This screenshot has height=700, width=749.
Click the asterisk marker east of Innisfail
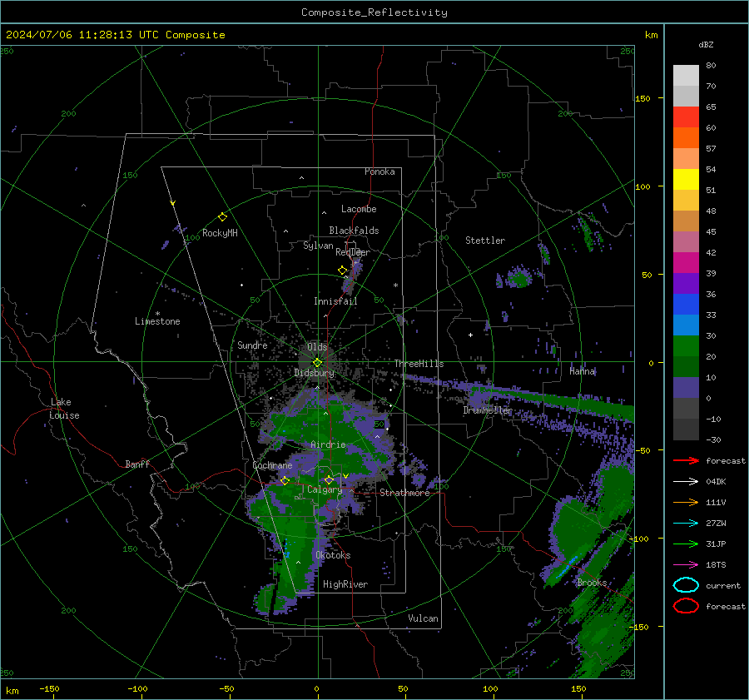pyautogui.click(x=395, y=285)
